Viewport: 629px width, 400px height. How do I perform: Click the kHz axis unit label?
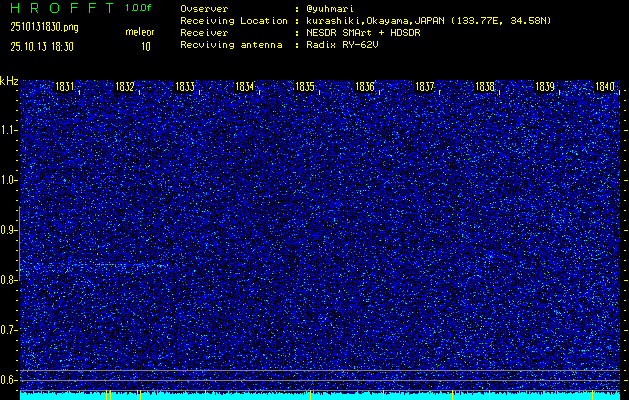(x=9, y=81)
